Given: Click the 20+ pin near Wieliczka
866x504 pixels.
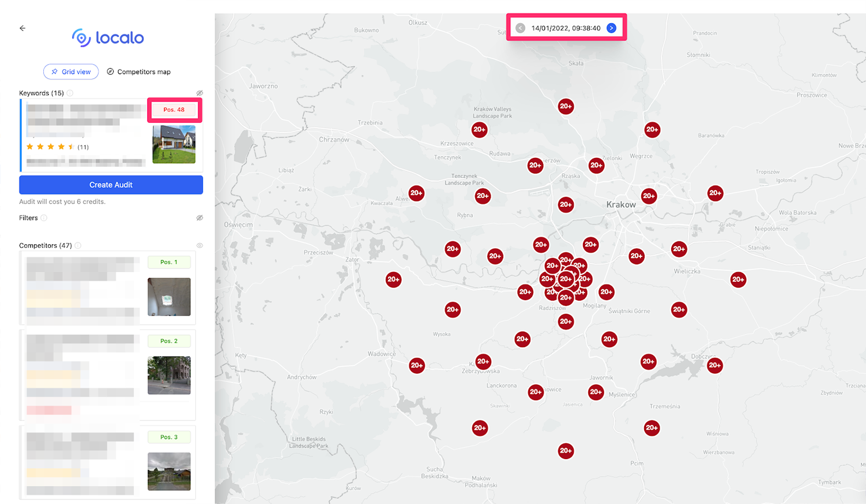Looking at the screenshot, I should 679,249.
